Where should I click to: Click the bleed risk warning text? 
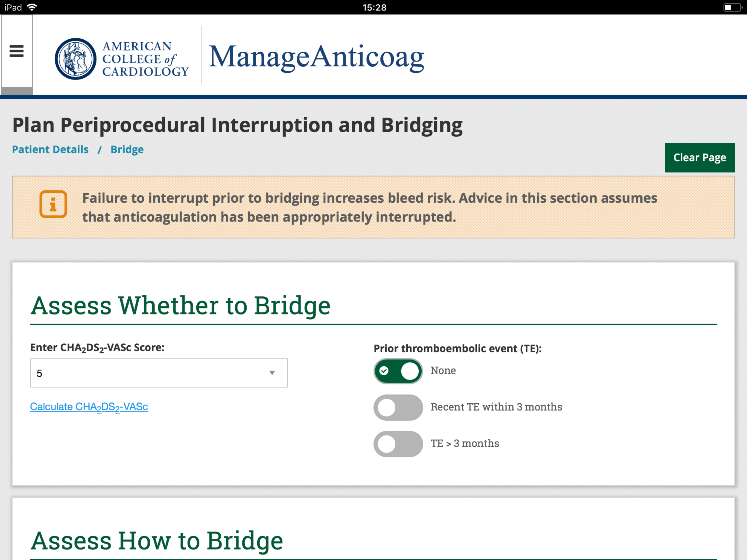pos(369,207)
